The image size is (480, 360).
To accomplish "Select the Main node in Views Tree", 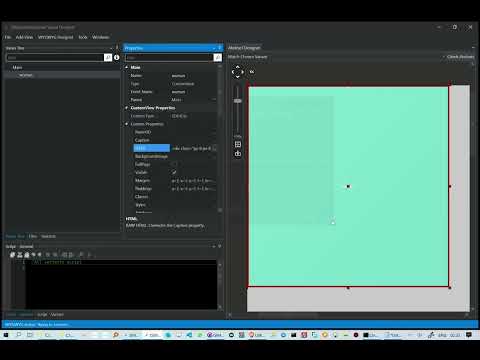I will tap(17, 67).
